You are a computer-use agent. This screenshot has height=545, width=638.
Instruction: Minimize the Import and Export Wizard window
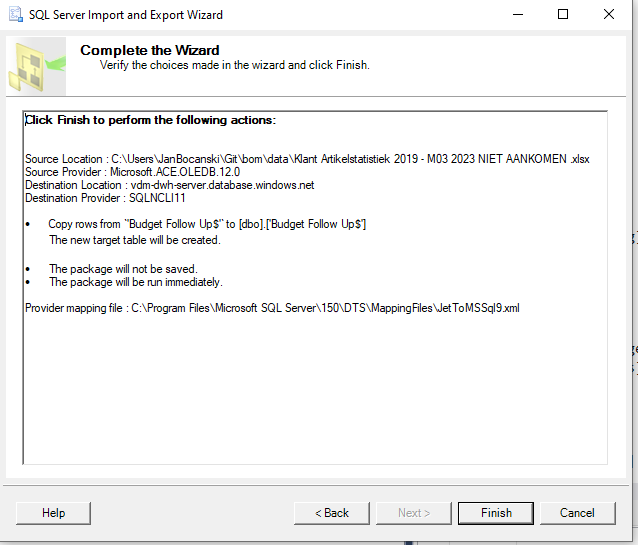[x=518, y=15]
